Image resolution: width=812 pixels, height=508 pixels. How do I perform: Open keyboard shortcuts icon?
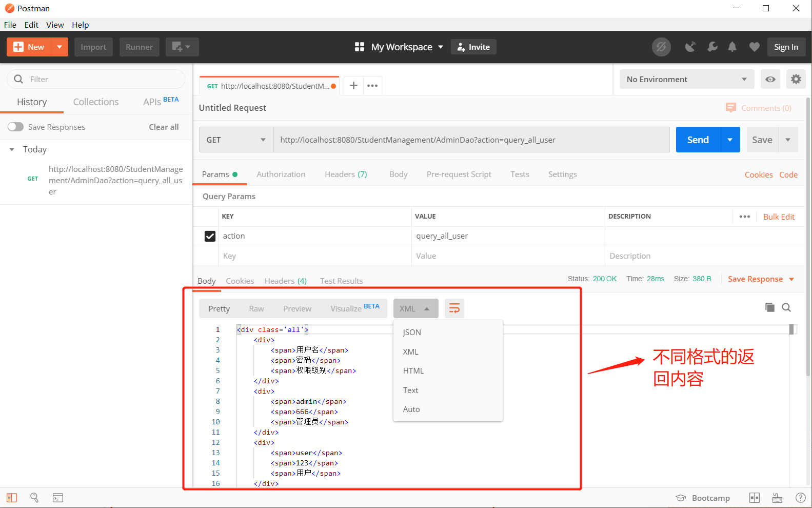tap(778, 498)
